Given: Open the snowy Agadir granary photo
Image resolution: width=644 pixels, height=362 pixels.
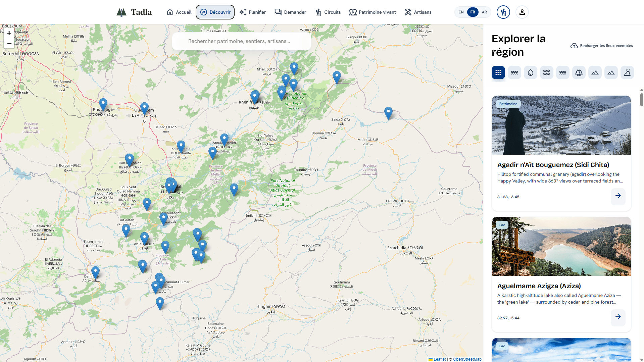Looking at the screenshot, I should coord(561,125).
